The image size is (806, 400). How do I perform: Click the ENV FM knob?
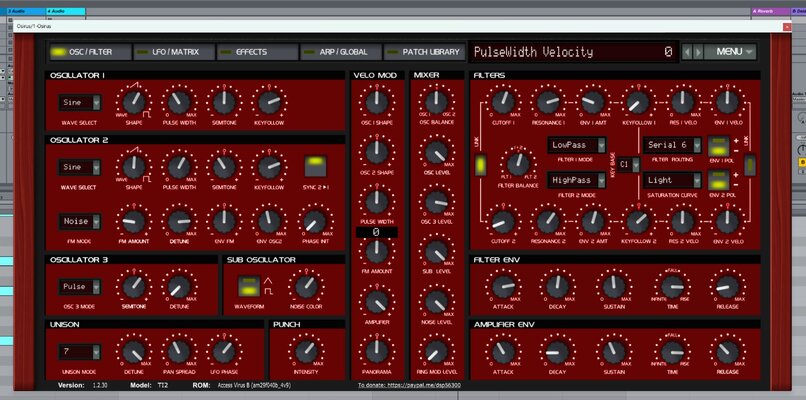(x=224, y=222)
